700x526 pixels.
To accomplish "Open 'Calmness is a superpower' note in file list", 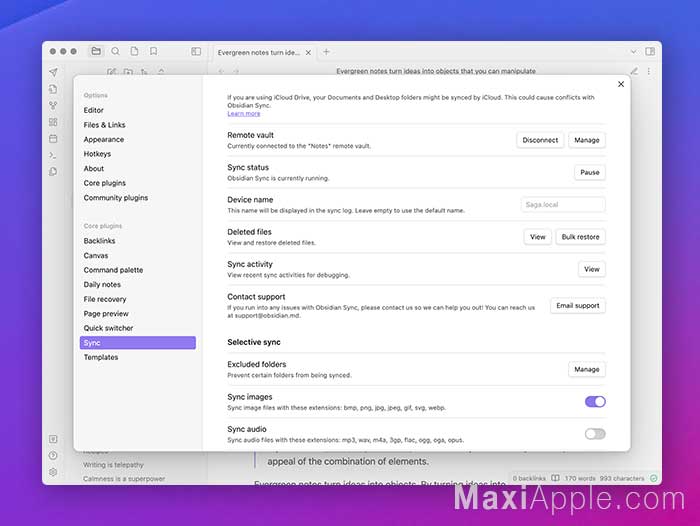I will [x=124, y=479].
